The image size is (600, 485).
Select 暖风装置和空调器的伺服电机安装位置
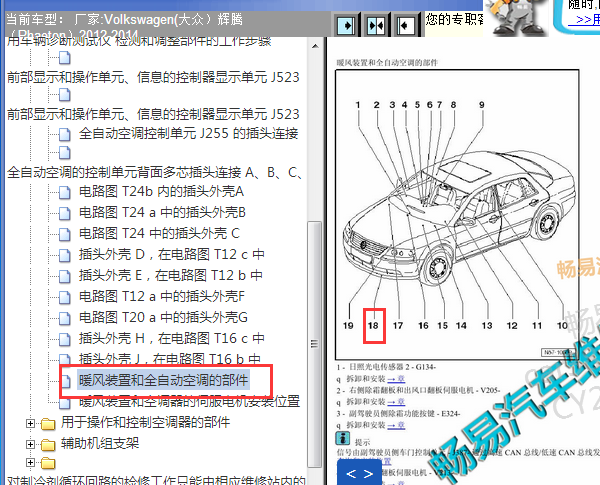pyautogui.click(x=189, y=401)
